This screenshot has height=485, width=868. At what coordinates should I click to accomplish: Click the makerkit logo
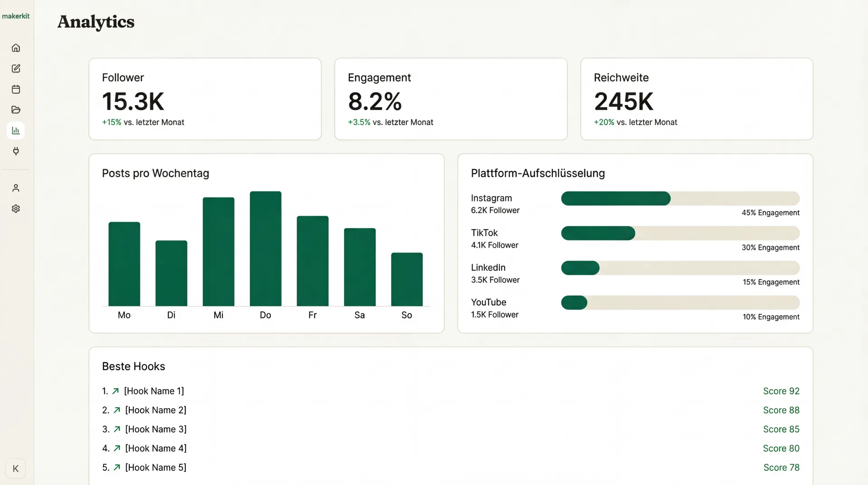(x=16, y=16)
